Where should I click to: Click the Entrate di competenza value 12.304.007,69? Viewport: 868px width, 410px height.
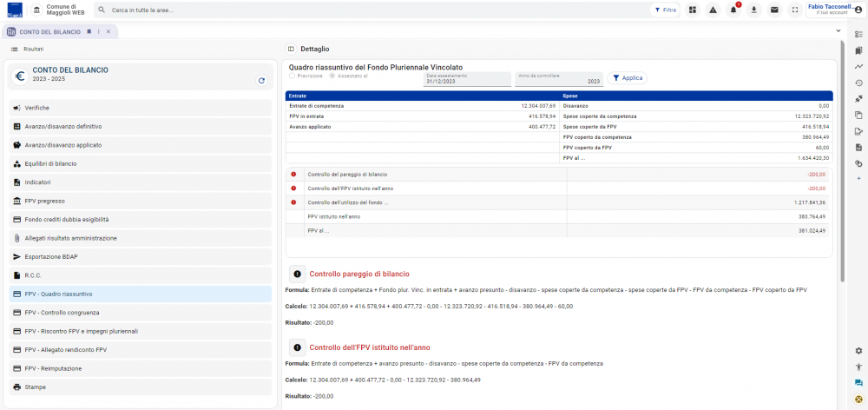click(538, 105)
